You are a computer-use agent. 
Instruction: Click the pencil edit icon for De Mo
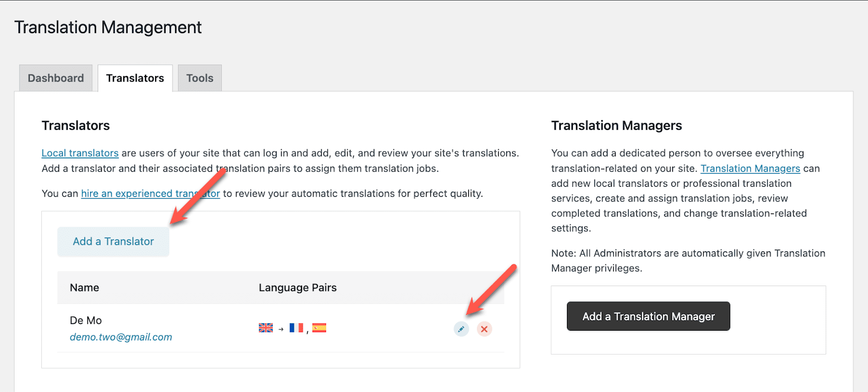(461, 329)
